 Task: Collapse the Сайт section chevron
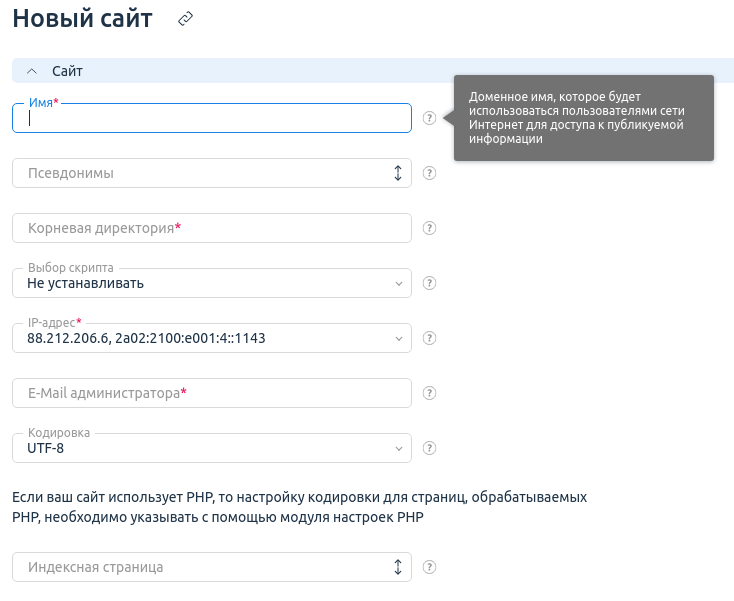point(32,71)
